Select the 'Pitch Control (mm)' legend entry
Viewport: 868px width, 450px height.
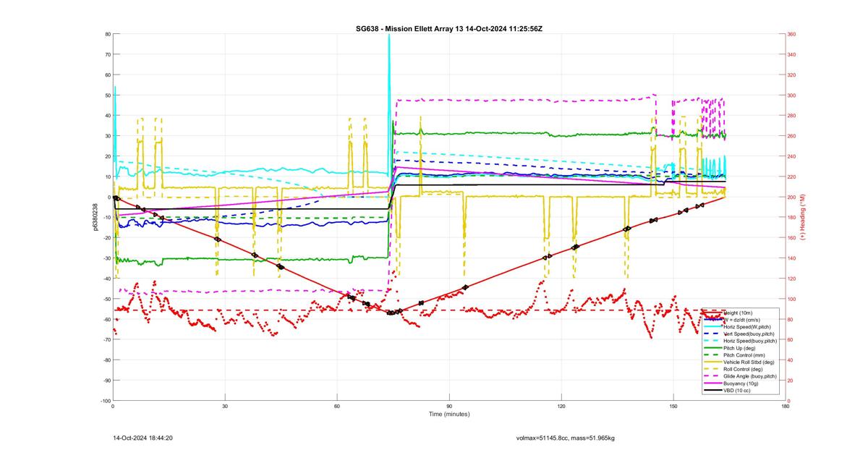point(743,355)
